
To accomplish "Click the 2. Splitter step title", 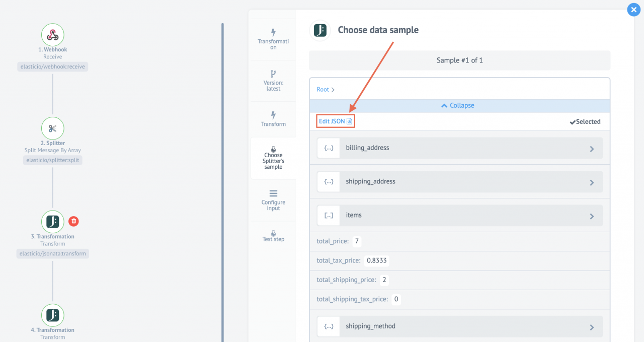I will (52, 143).
